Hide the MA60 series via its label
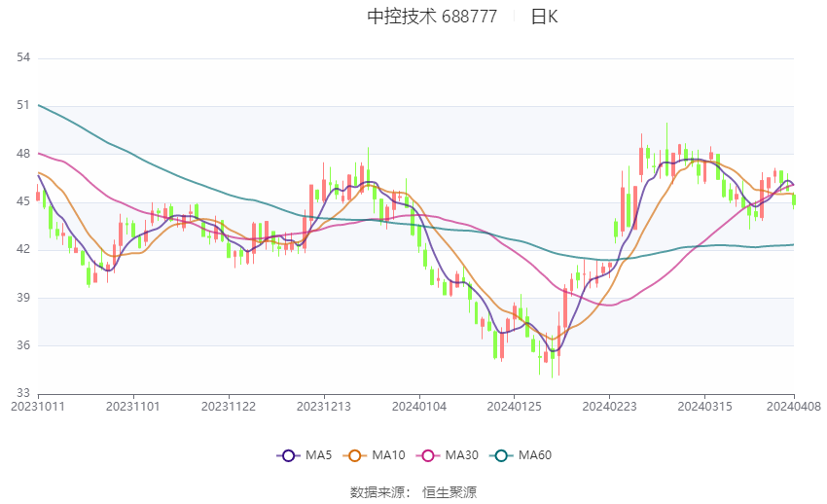Viewport: 827px width, 504px height. click(x=535, y=455)
